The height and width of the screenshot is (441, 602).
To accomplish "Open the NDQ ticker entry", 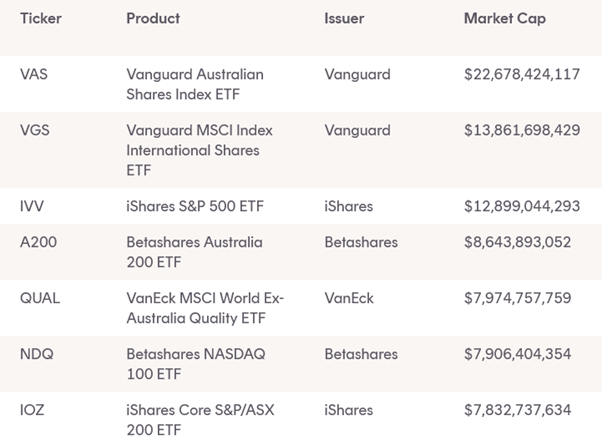I will tap(35, 354).
